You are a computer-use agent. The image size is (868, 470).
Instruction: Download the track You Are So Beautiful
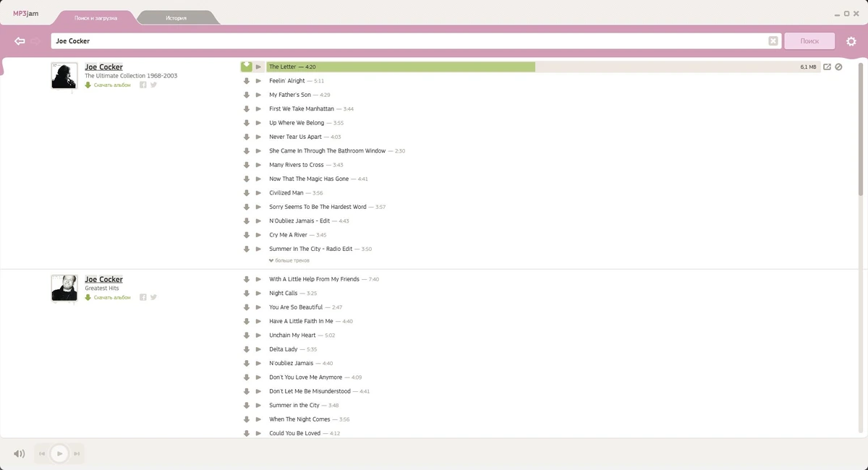(247, 307)
